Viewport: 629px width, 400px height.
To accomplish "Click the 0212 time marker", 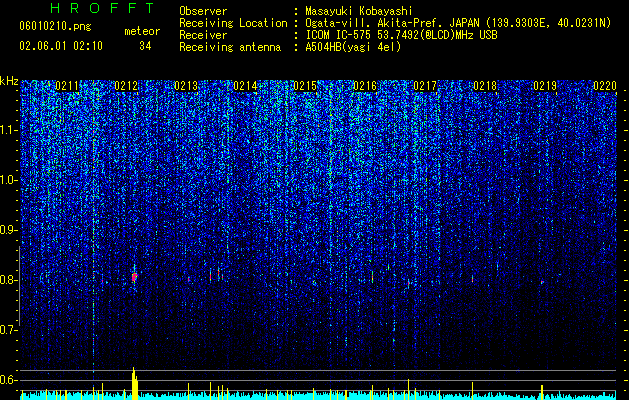I will 126,86.
